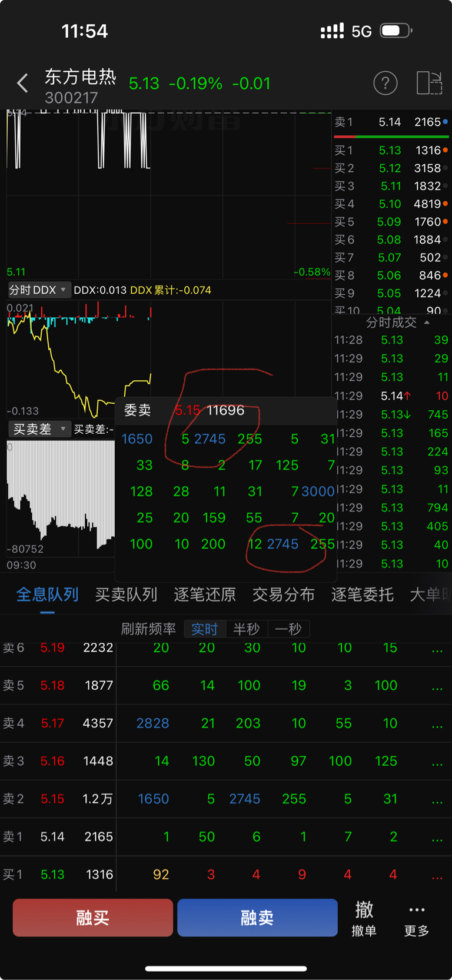The width and height of the screenshot is (452, 980).
Task: Select 实时 refresh frequency
Action: pyautogui.click(x=205, y=629)
